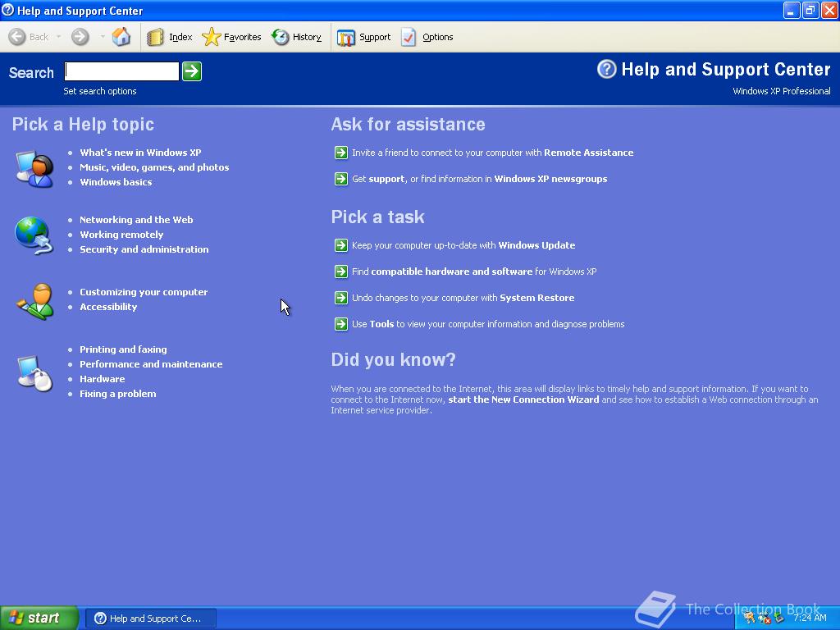Click the green search arrow icon
Viewport: 840px width, 630px height.
pyautogui.click(x=191, y=71)
